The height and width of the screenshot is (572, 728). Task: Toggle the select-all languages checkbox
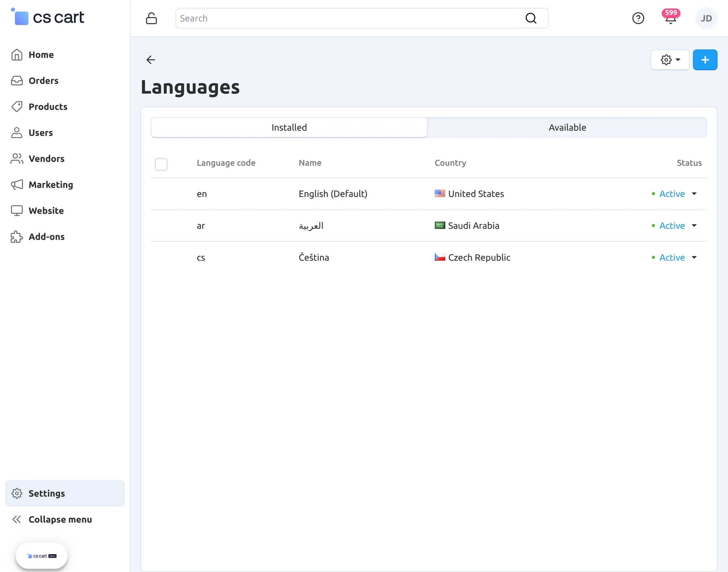(x=161, y=164)
